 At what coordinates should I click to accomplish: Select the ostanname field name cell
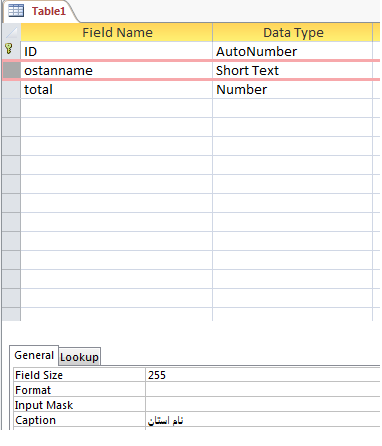pos(117,70)
